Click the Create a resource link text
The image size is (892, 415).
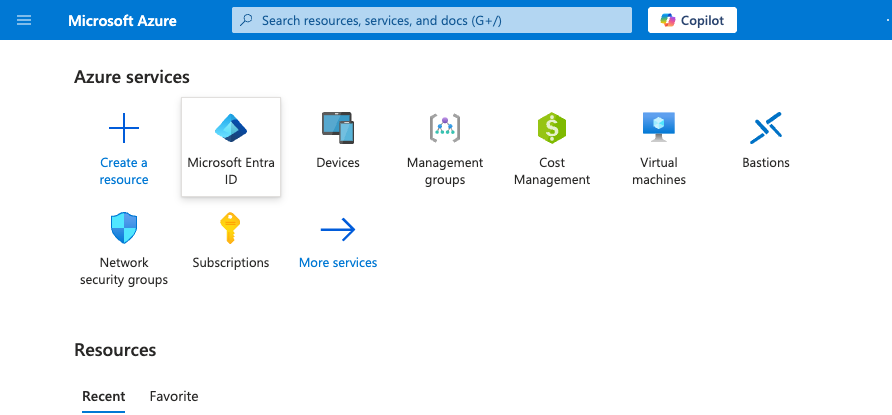click(124, 171)
